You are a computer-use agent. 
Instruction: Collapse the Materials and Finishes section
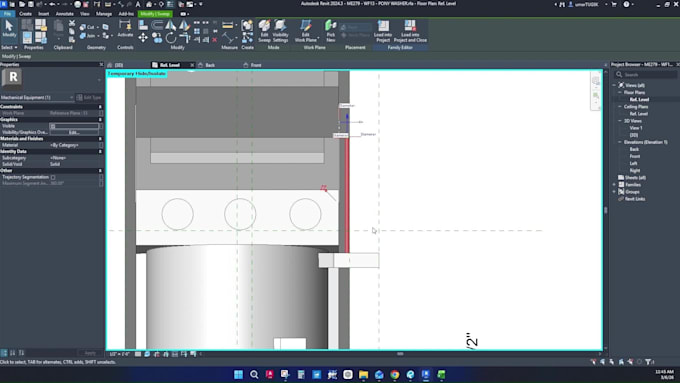[100, 139]
